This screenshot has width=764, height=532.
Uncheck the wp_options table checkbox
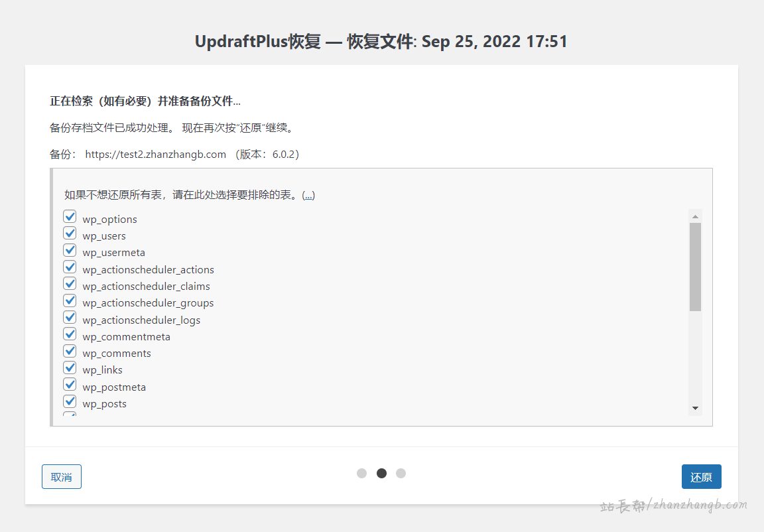pyautogui.click(x=70, y=216)
